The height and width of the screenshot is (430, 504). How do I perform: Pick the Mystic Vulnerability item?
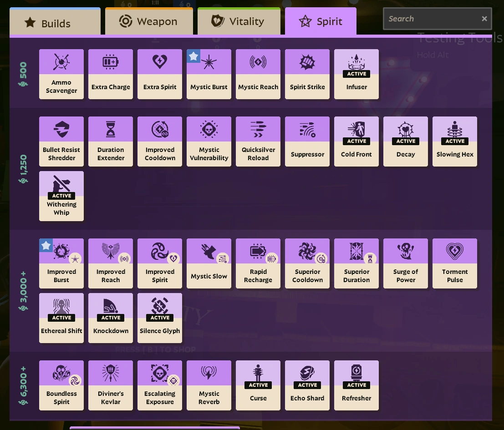(x=209, y=142)
